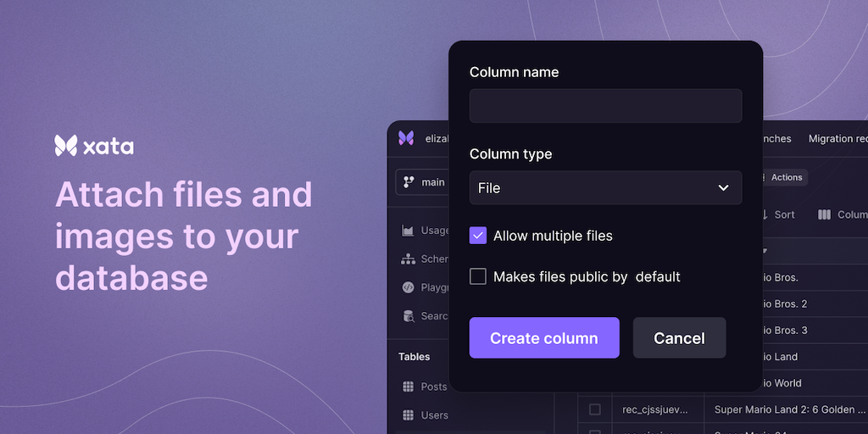The width and height of the screenshot is (868, 434).
Task: Open the Usage chart icon in sidebar
Action: 408,231
